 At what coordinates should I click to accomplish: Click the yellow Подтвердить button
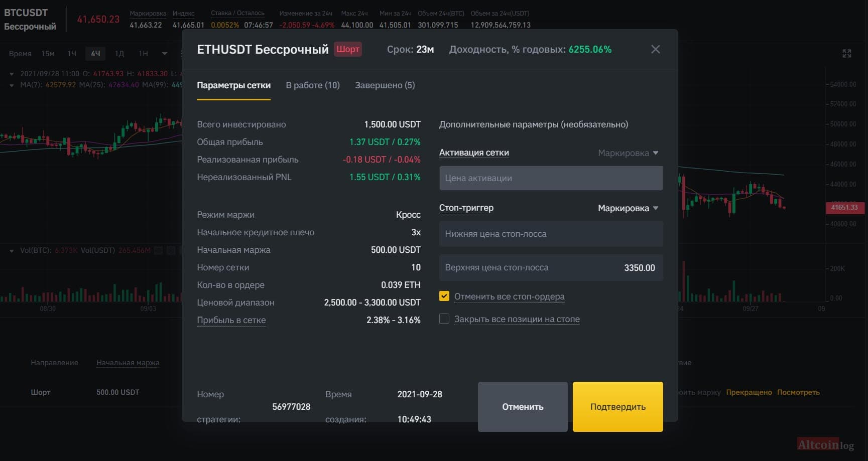[x=618, y=407]
